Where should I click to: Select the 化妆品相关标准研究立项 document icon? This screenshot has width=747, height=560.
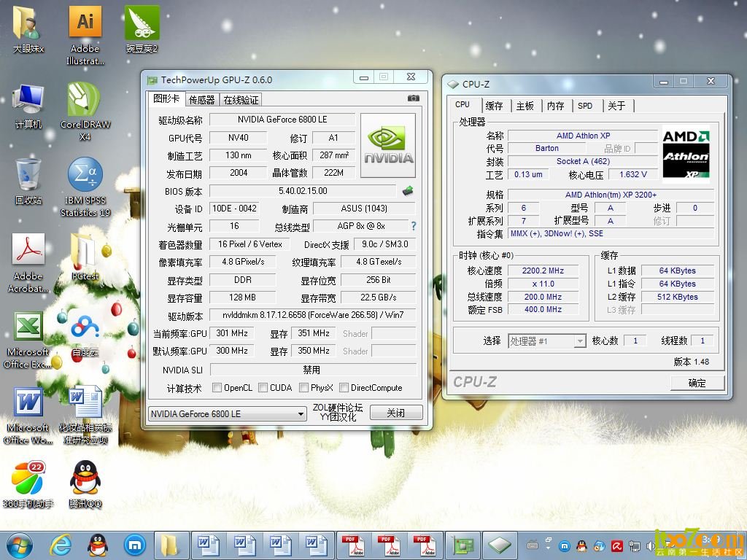[85, 416]
